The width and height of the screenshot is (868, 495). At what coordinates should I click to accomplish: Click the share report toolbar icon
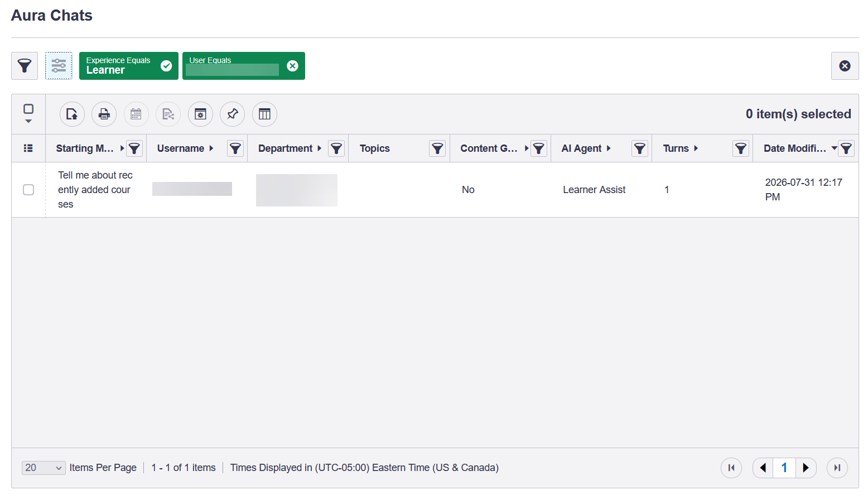(x=168, y=114)
